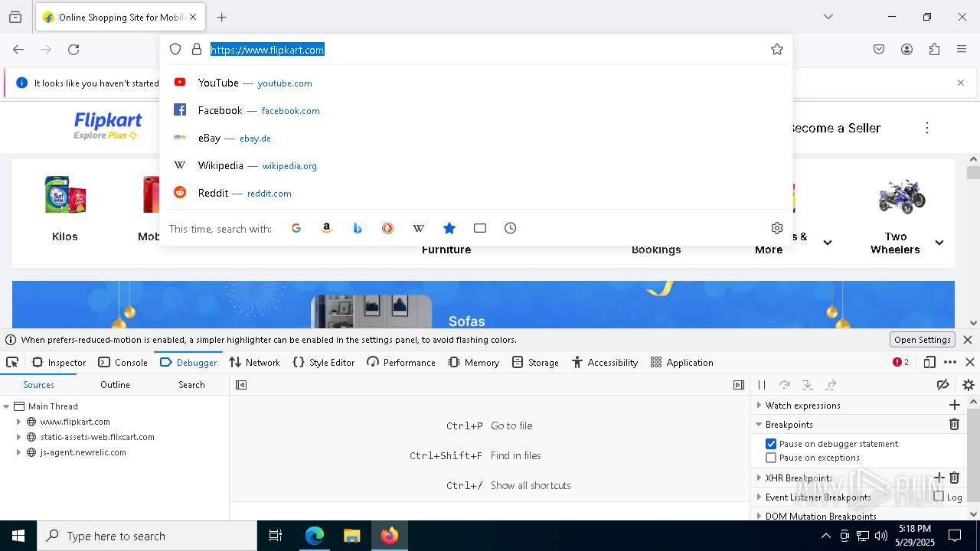Open the Save to Pocket icon
980x551 pixels.
[879, 49]
